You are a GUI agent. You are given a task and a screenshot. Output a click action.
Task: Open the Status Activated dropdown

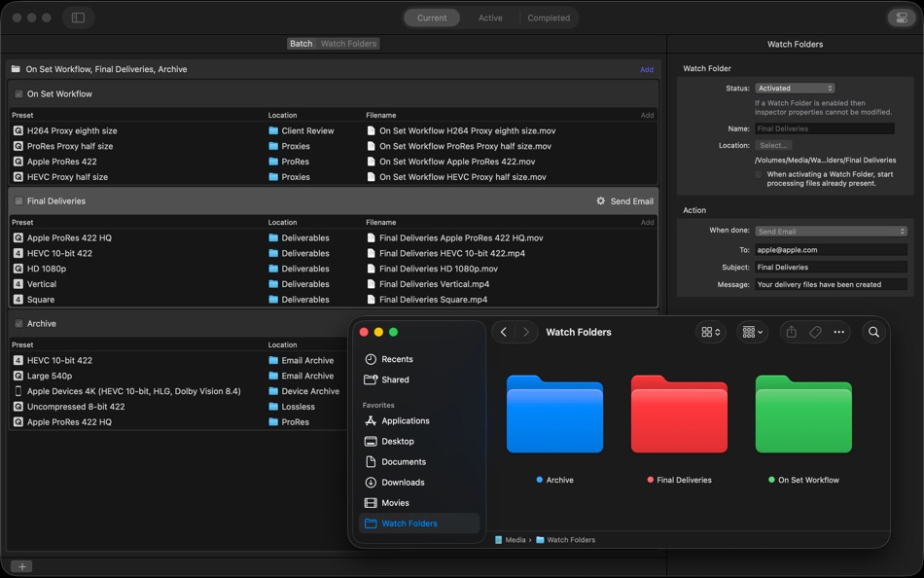point(795,88)
